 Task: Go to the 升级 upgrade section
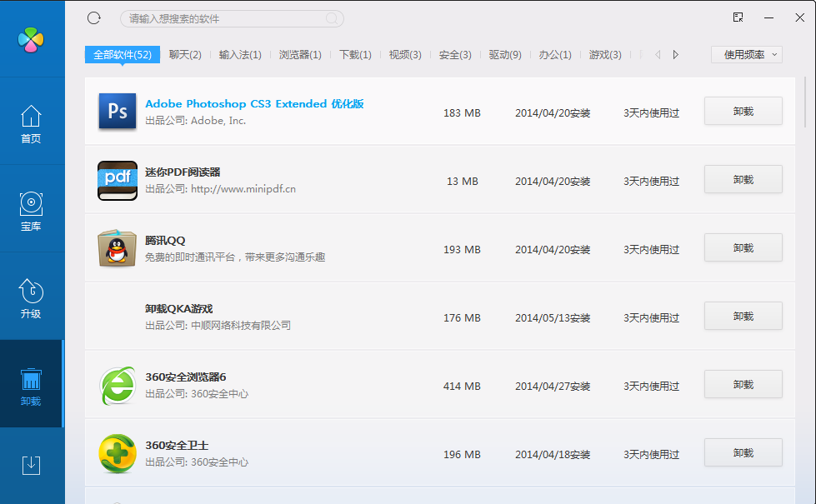point(31,299)
